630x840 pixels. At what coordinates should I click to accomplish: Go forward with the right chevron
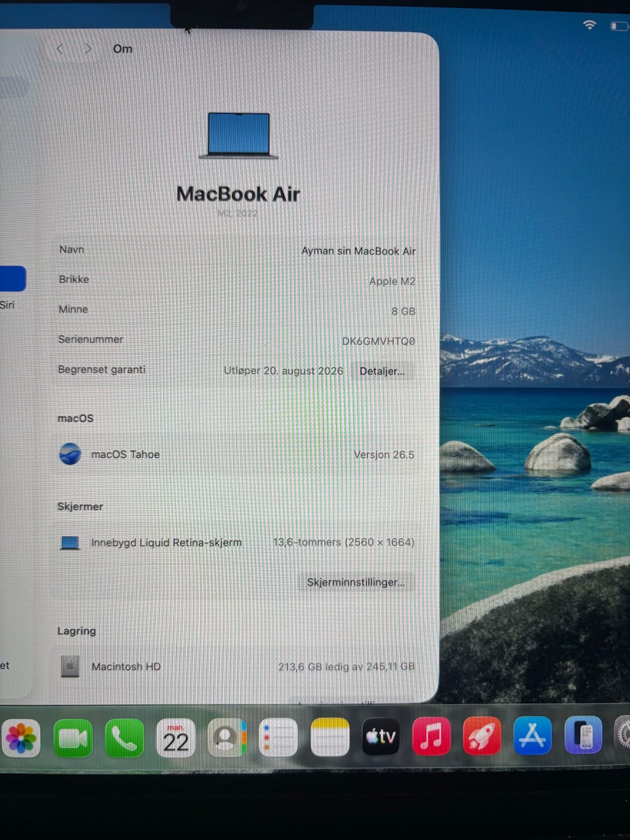(x=89, y=49)
